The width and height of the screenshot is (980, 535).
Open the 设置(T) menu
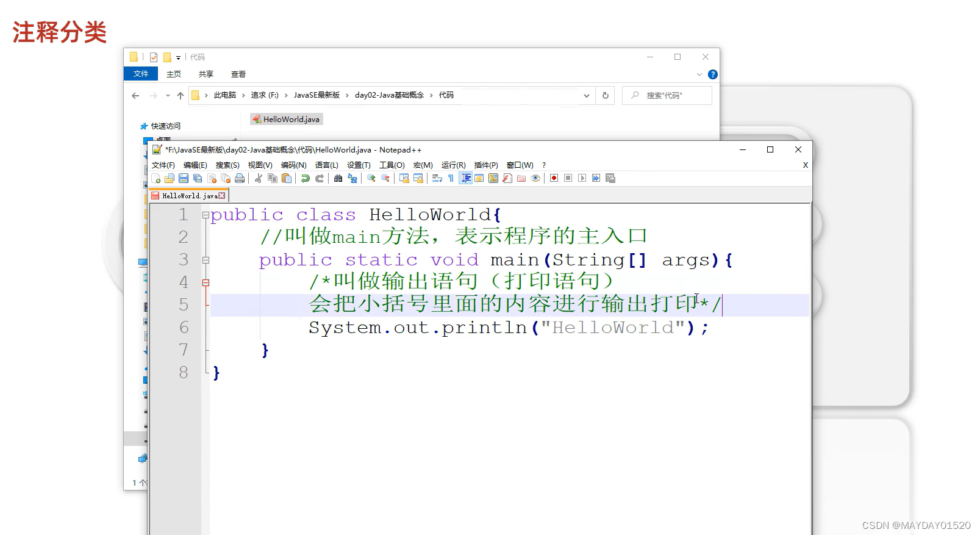pyautogui.click(x=359, y=165)
